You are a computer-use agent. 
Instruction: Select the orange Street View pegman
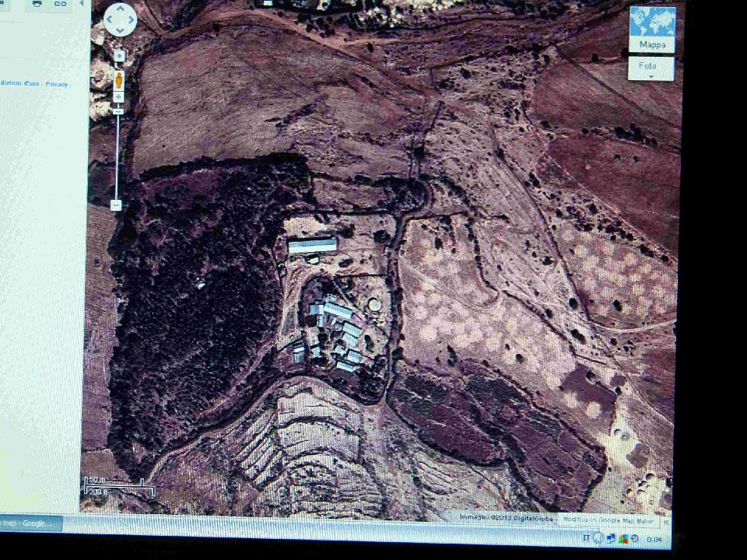119,80
